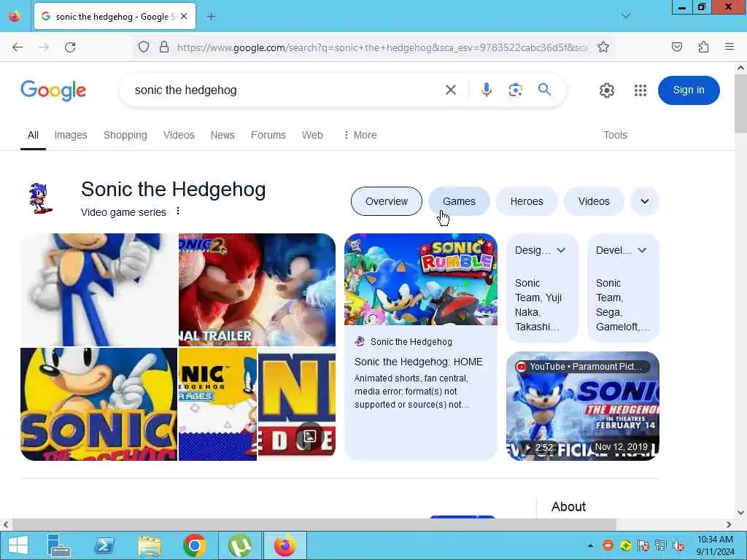Search by image with the lens icon
This screenshot has height=560, width=747.
pyautogui.click(x=516, y=90)
